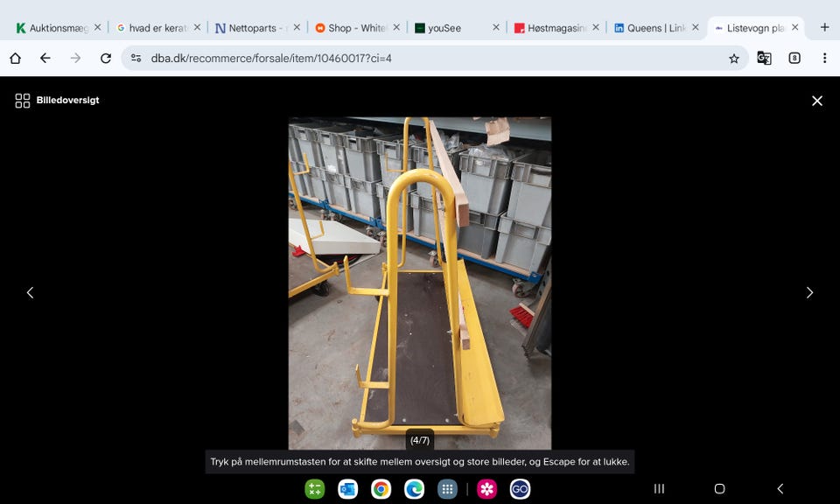Open the Billedoversigt image overview
This screenshot has height=504, width=840.
(58, 100)
